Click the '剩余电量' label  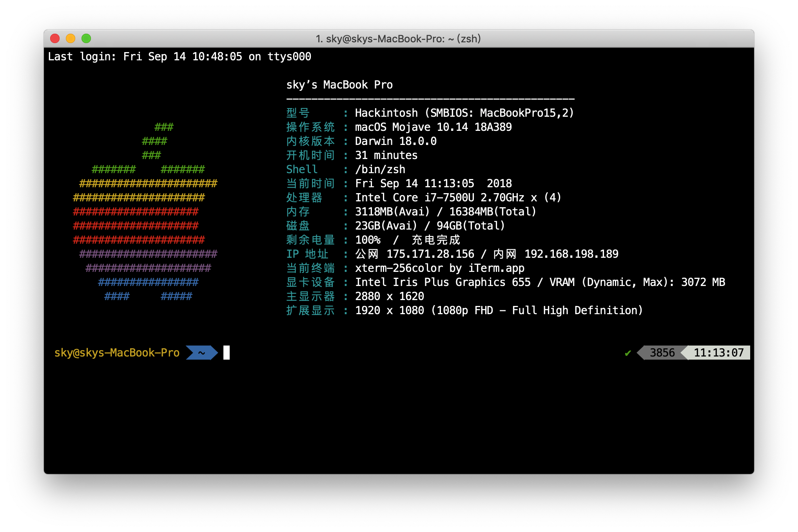tap(310, 240)
